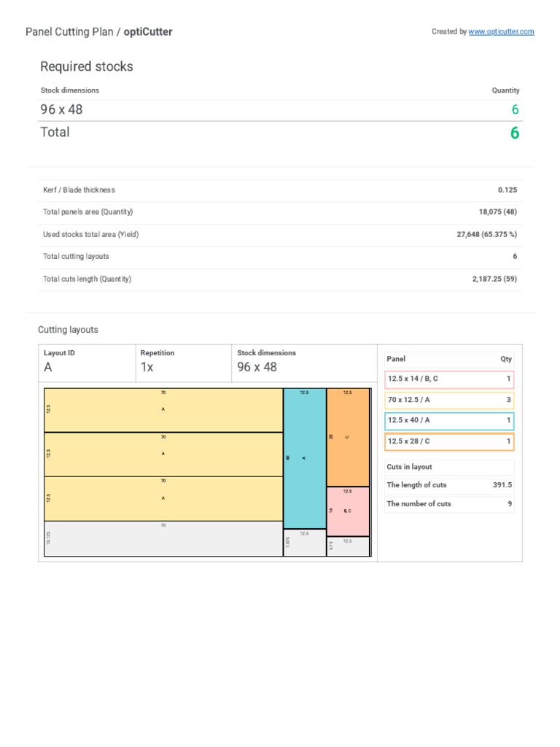Click 'Total cutting layouts' label
Image resolution: width=560 pixels, height=747 pixels.
(x=76, y=256)
